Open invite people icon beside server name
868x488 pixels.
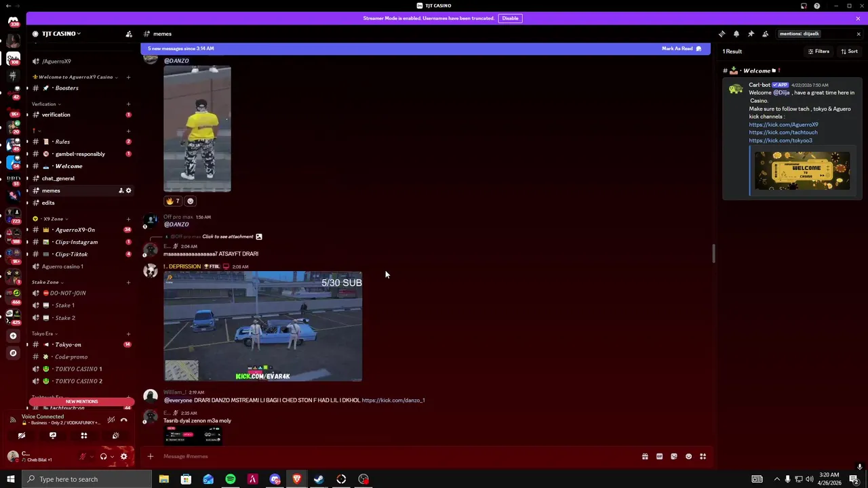129,34
